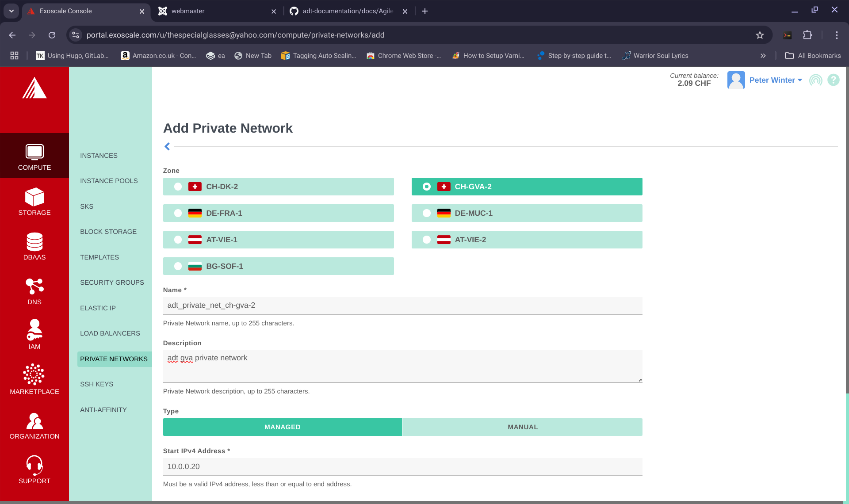This screenshot has height=504, width=849.
Task: Open Marketplace section icon
Action: [34, 375]
